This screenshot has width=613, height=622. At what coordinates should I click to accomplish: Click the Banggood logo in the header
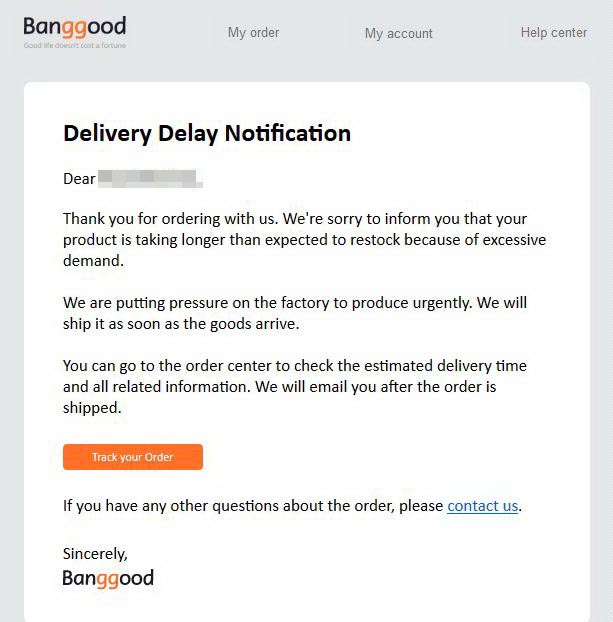[74, 26]
